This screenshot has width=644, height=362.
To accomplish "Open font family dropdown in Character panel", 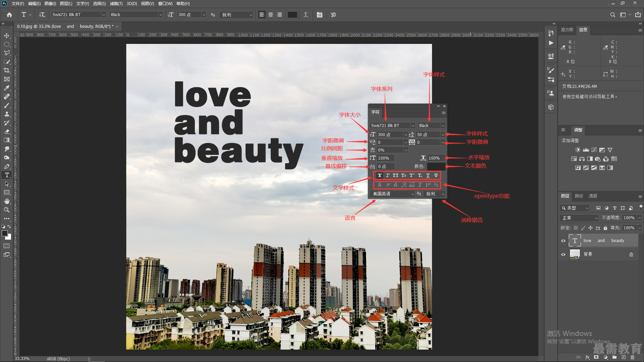I will tap(413, 126).
